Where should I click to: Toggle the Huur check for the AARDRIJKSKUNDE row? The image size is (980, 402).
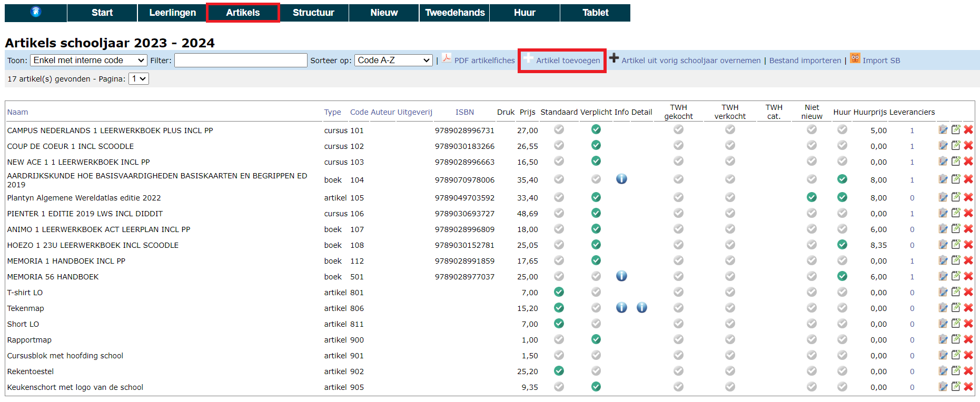click(842, 179)
